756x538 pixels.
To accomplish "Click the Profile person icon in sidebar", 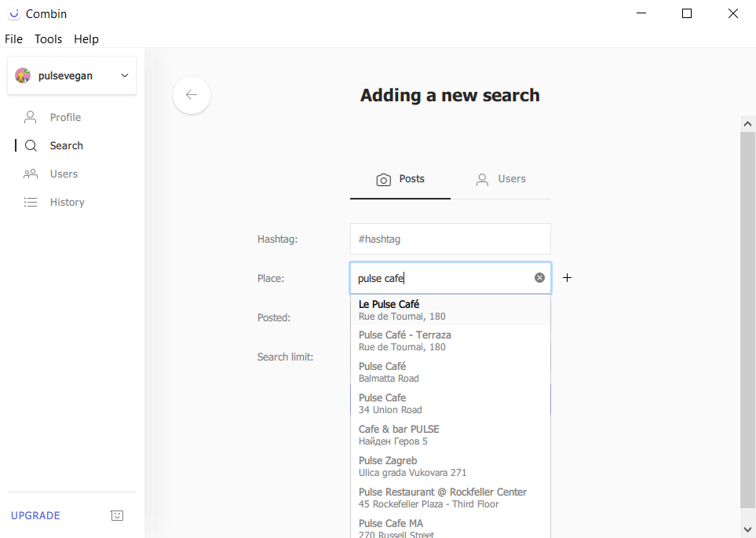I will coord(30,117).
